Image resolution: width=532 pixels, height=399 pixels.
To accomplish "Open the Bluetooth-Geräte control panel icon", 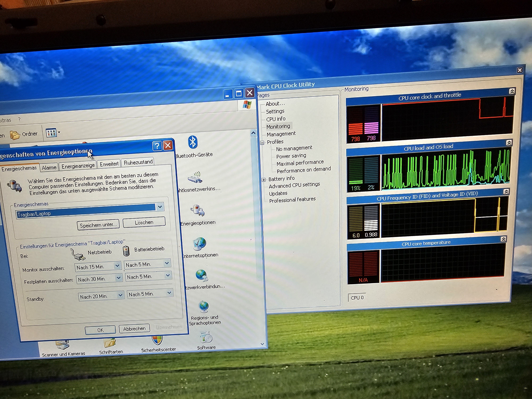I will (193, 142).
